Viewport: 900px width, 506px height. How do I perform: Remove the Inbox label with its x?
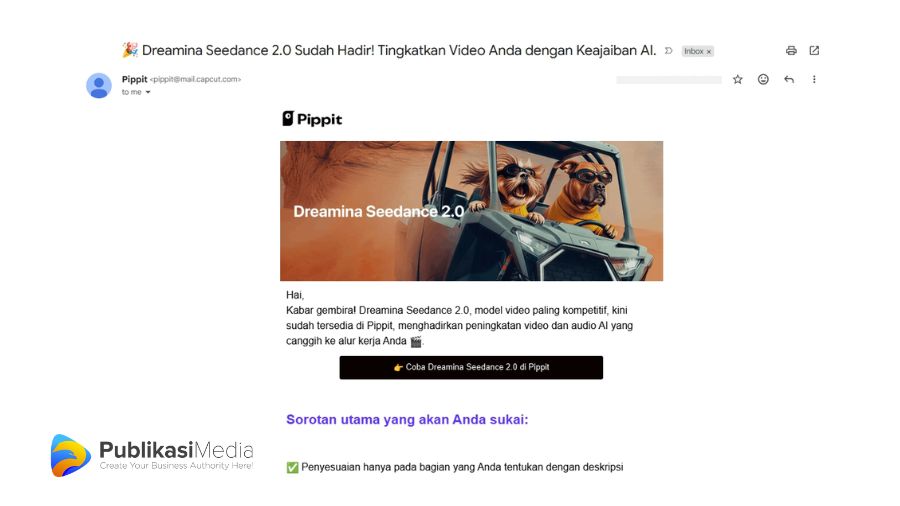709,51
